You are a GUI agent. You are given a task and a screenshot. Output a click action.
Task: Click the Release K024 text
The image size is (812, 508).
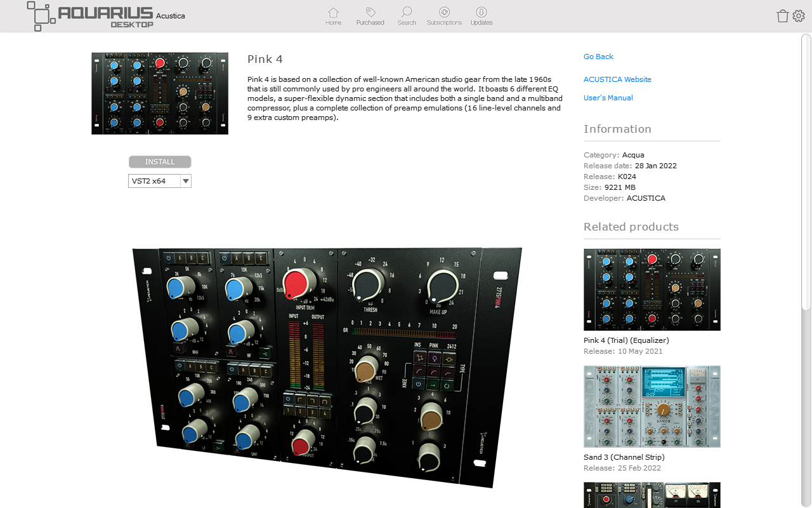[x=610, y=177]
